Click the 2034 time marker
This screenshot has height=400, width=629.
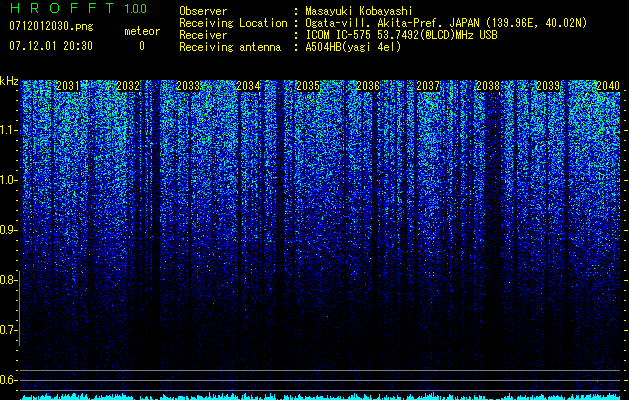[x=248, y=86]
